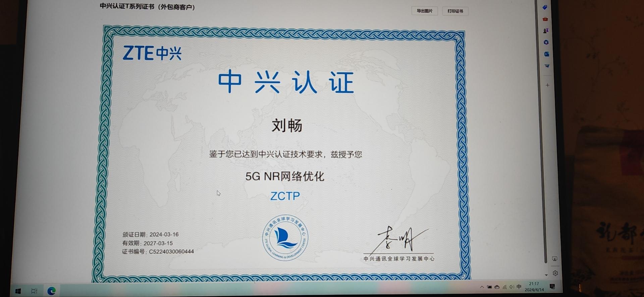Image resolution: width=644 pixels, height=297 pixels.
Task: Click certificate number C5224030060444
Action: [171, 251]
